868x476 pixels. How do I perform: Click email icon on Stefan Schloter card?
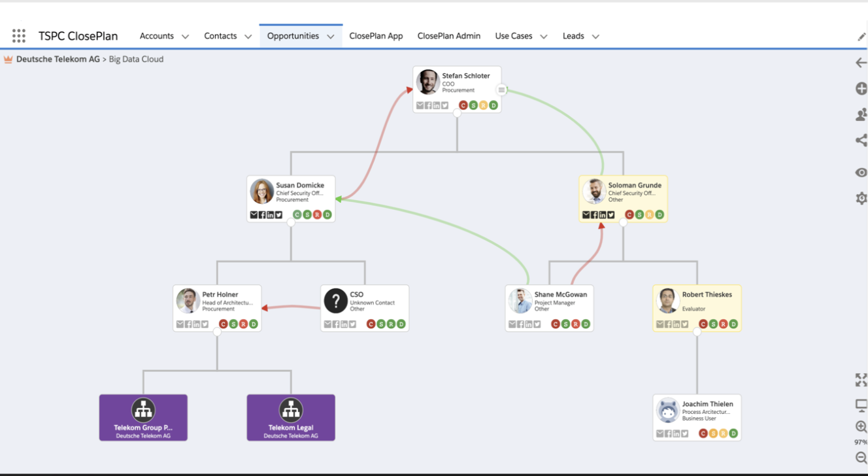(420, 105)
